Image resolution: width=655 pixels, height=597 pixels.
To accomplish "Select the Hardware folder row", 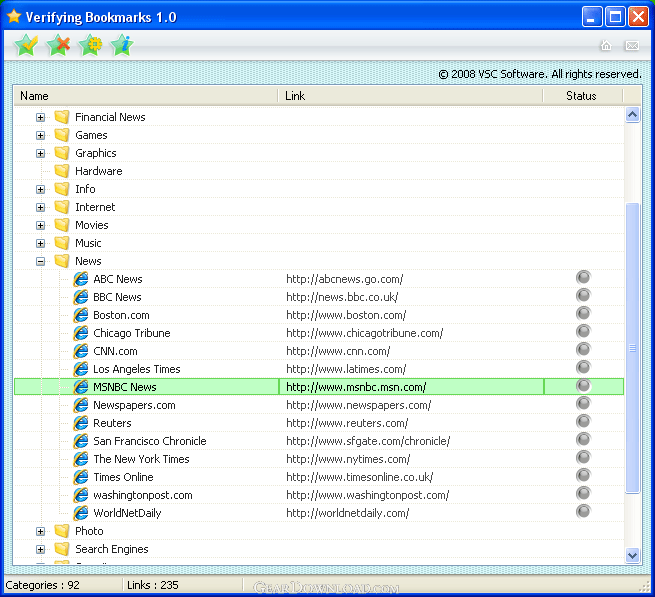I will point(319,171).
